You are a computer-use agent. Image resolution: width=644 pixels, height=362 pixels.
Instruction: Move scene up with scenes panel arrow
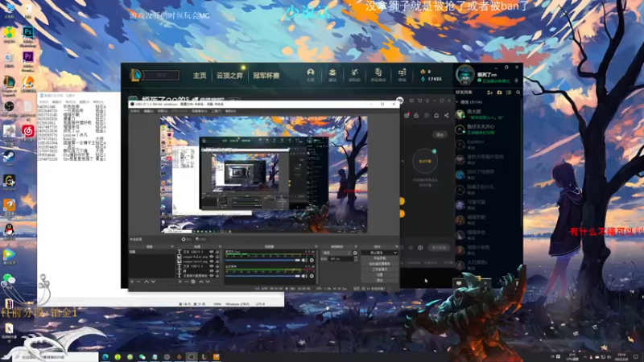click(x=147, y=282)
